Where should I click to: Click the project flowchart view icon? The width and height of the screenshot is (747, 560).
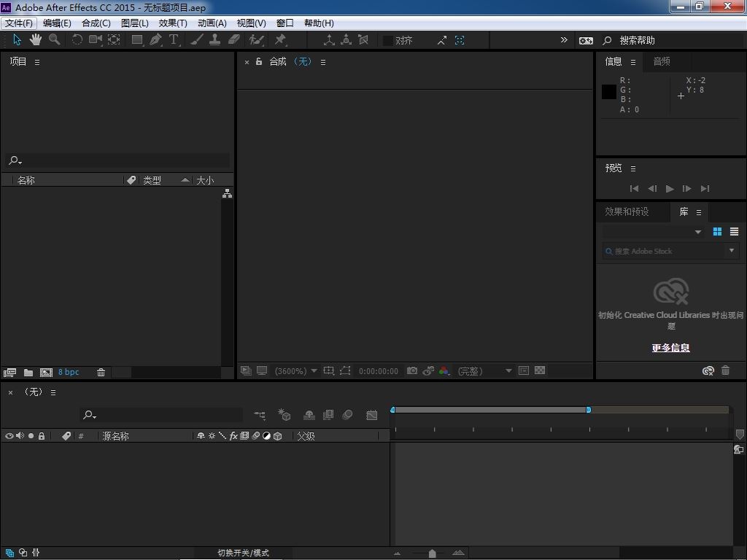(228, 193)
